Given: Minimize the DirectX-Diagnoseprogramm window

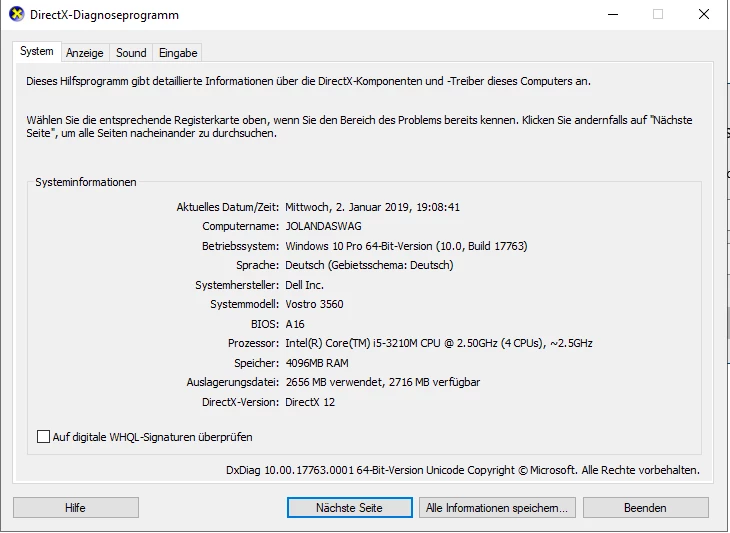Looking at the screenshot, I should 613,14.
